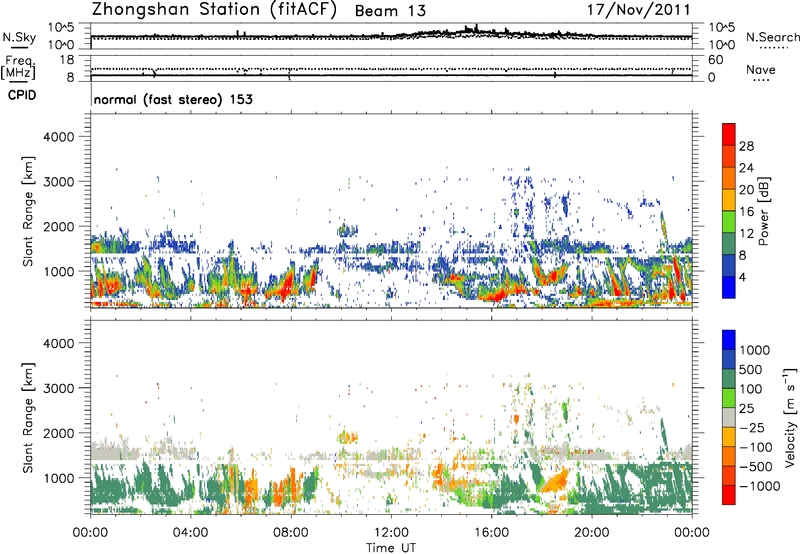Click the 'N.Sky' legend label

click(x=19, y=37)
